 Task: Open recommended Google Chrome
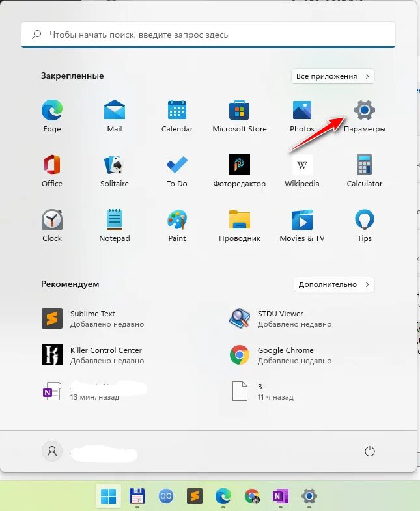pos(281,355)
